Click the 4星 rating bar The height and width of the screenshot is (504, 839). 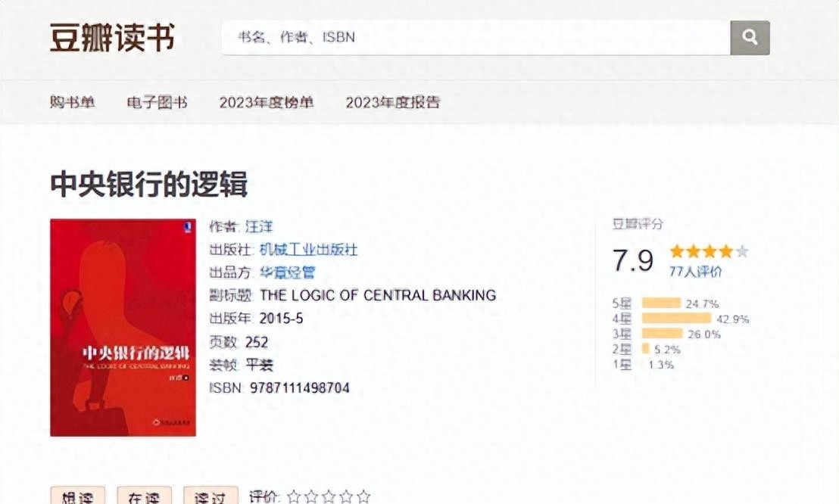(676, 319)
